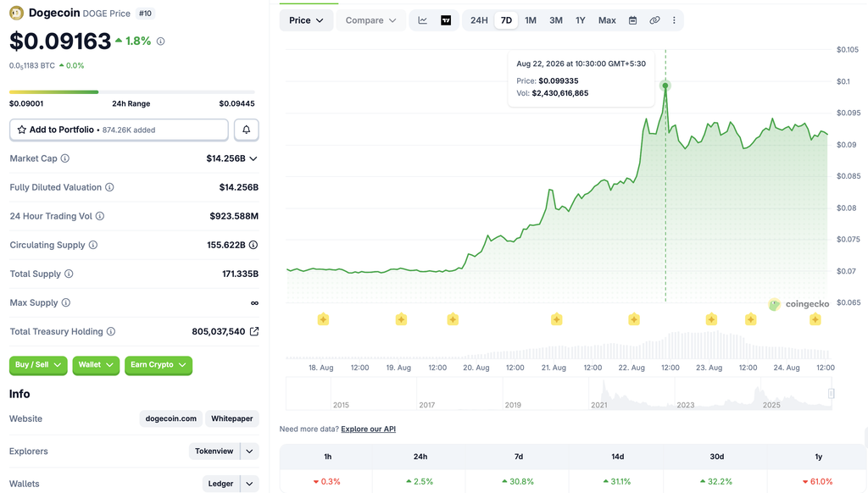Click the price alert bell icon
Image resolution: width=868 pixels, height=493 pixels.
pos(247,130)
